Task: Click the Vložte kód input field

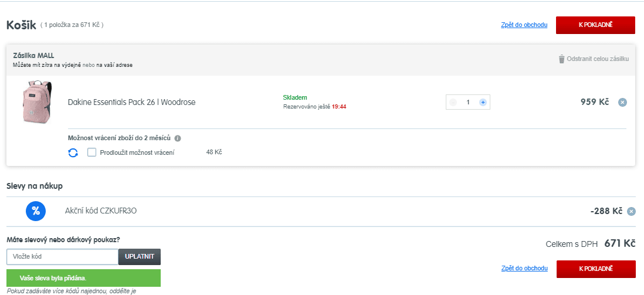Action: tap(62, 257)
